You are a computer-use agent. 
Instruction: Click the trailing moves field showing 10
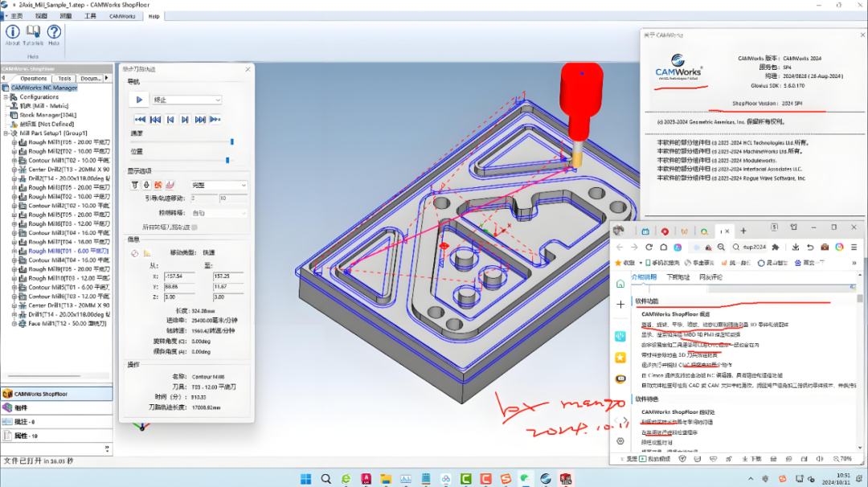233,198
